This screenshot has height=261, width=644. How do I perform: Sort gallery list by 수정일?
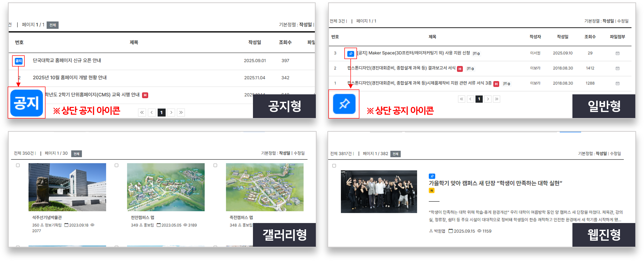coord(299,153)
